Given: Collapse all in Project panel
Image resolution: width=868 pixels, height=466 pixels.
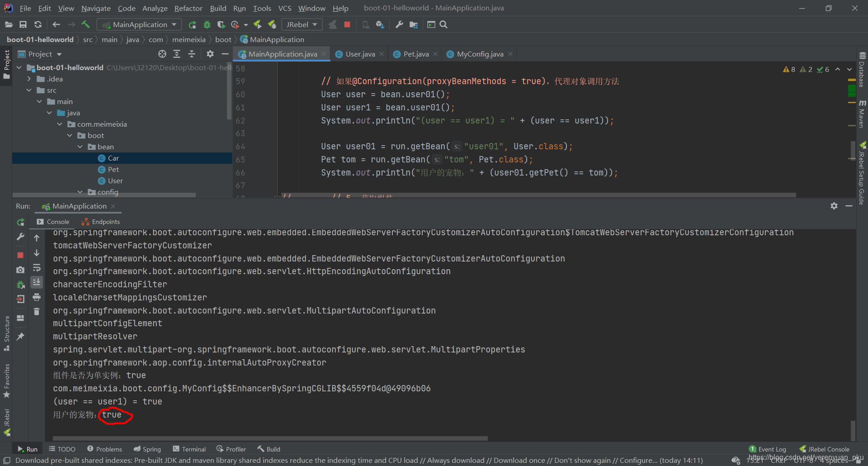Looking at the screenshot, I should [192, 54].
